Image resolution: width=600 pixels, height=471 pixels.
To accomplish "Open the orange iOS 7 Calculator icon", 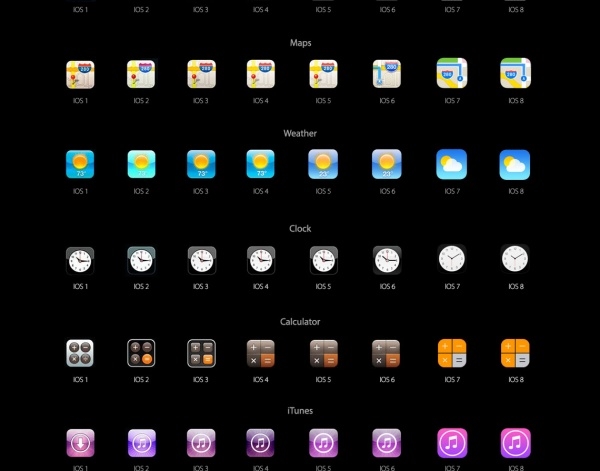I will coord(452,353).
